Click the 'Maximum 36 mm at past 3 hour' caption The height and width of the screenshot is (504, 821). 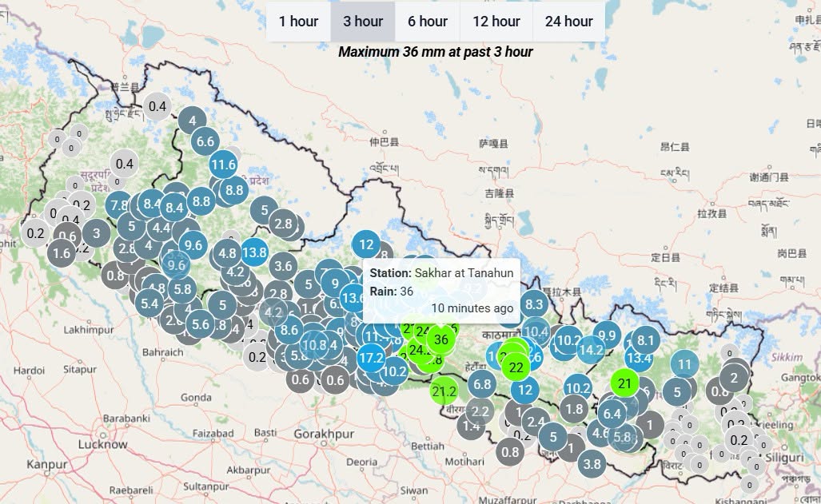click(436, 52)
